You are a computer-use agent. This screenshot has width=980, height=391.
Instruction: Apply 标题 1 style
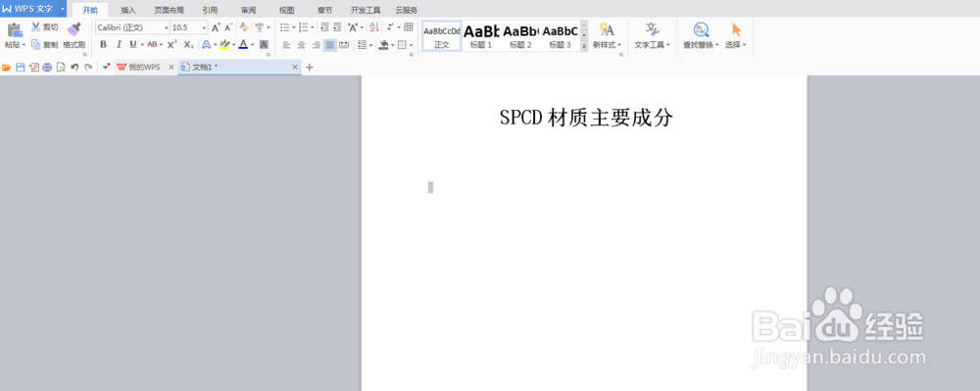(x=481, y=35)
